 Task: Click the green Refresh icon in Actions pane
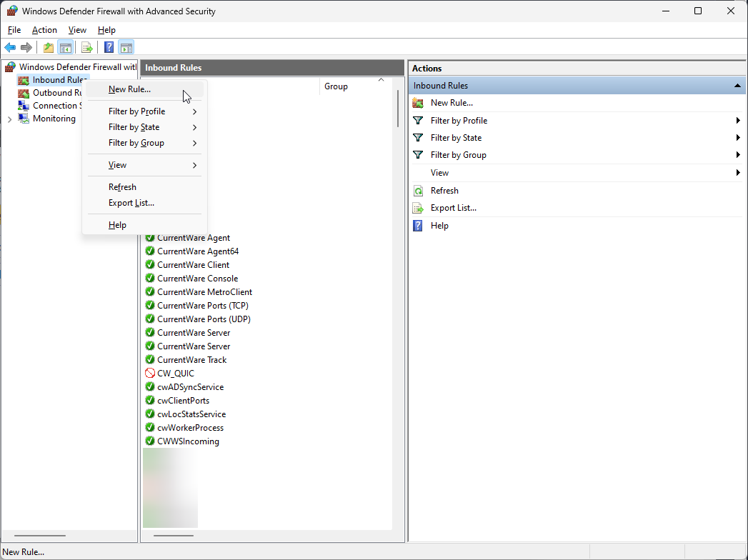(x=418, y=191)
